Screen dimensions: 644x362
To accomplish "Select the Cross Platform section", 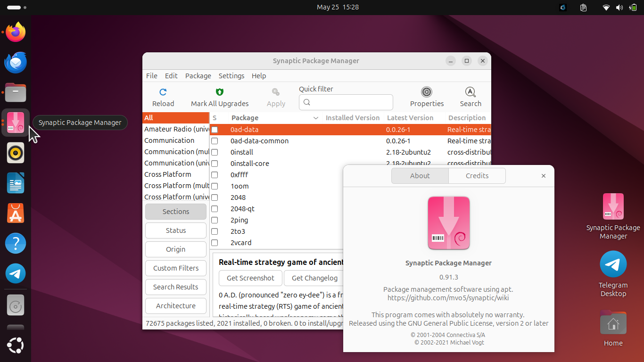I will 176,174.
